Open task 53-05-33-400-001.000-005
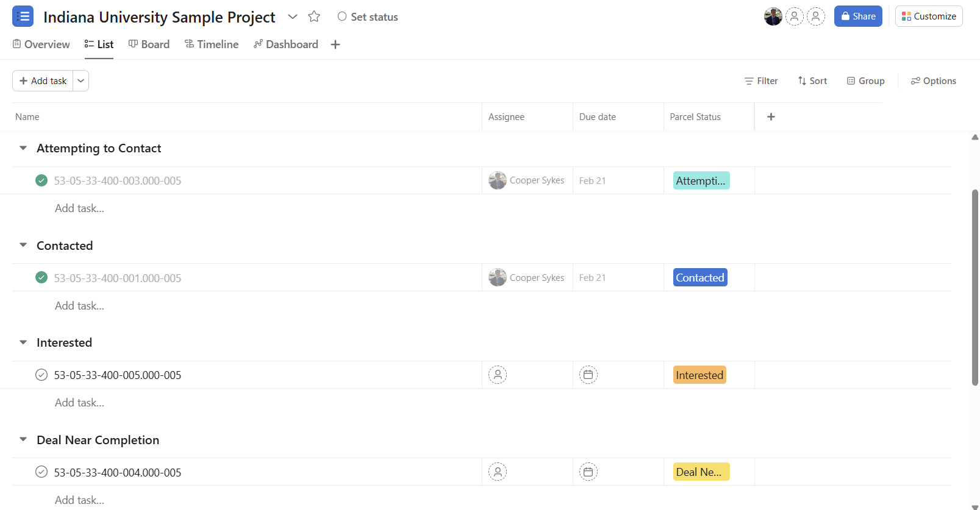Image resolution: width=980 pixels, height=510 pixels. (x=118, y=278)
